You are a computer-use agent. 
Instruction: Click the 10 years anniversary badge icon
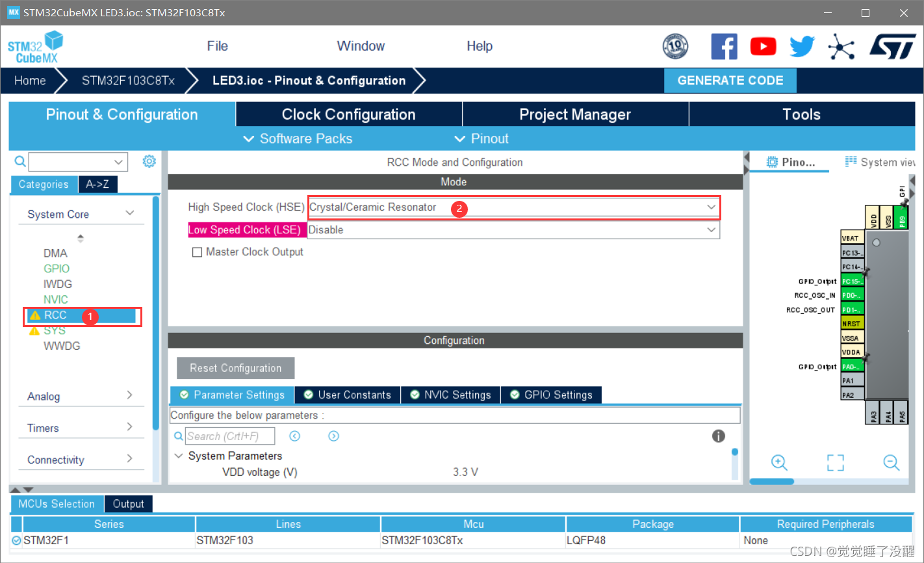tap(675, 47)
